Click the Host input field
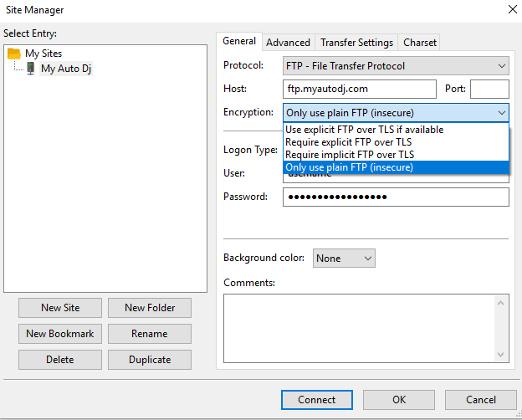The height and width of the screenshot is (420, 522). 360,89
